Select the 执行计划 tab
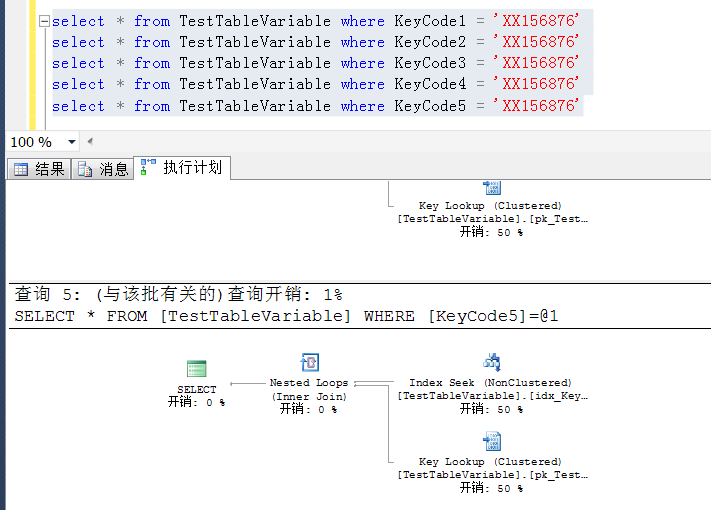 click(182, 168)
